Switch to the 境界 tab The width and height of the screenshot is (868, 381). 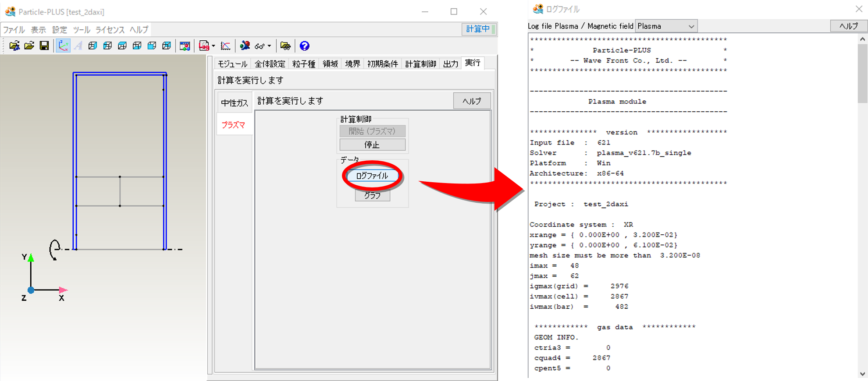pos(352,64)
